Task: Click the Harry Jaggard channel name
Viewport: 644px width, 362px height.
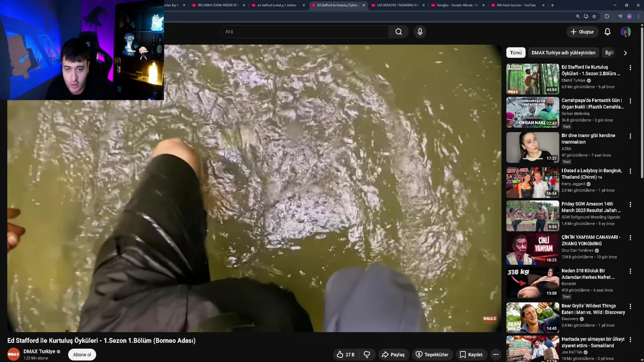Action: click(x=574, y=184)
